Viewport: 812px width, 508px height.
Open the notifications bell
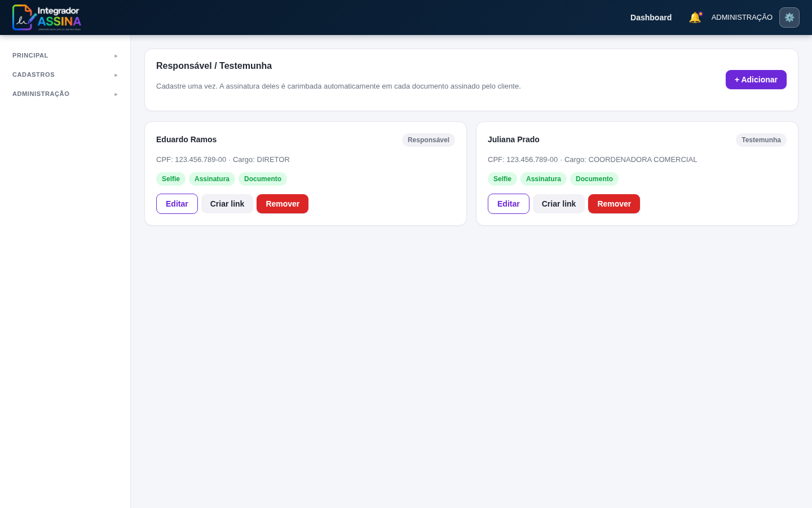pos(695,17)
